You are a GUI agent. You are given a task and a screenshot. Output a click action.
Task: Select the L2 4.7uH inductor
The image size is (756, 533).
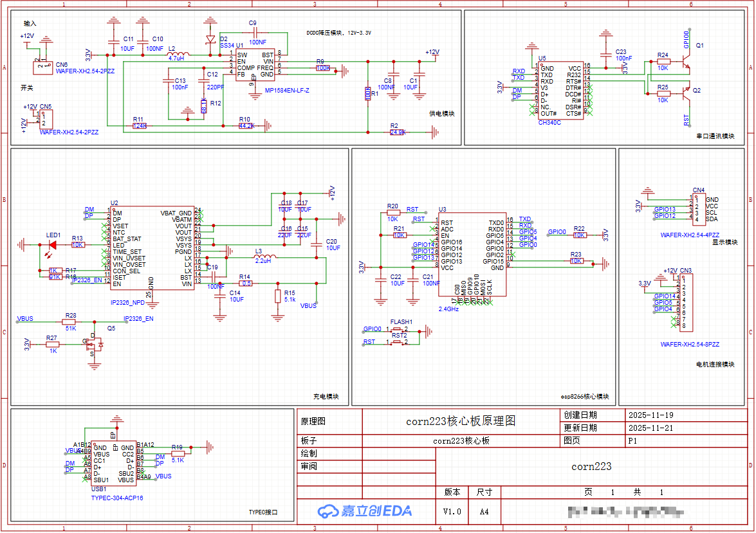pos(178,54)
